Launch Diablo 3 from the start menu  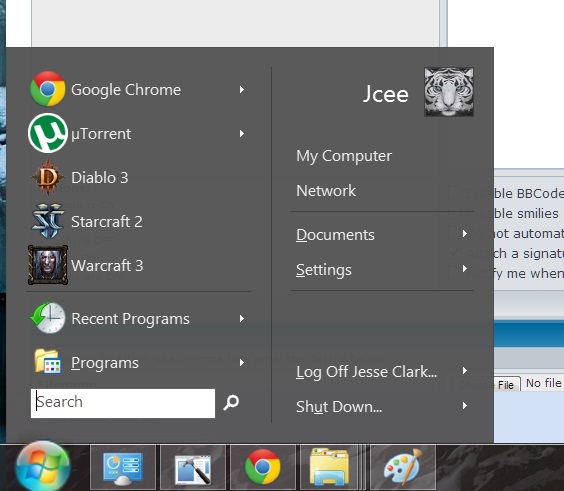pos(138,177)
